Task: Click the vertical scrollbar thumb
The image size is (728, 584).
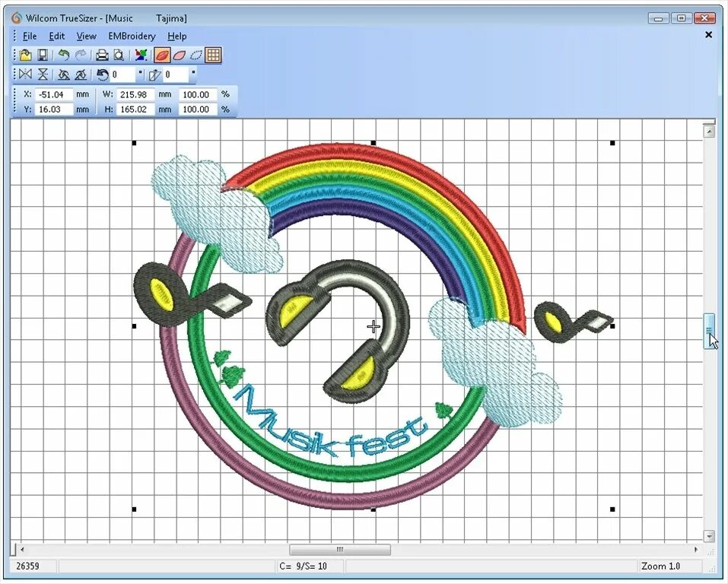Action: coord(709,331)
